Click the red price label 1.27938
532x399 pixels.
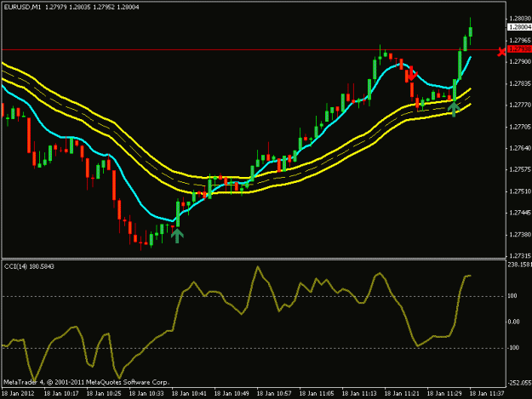pyautogui.click(x=520, y=49)
